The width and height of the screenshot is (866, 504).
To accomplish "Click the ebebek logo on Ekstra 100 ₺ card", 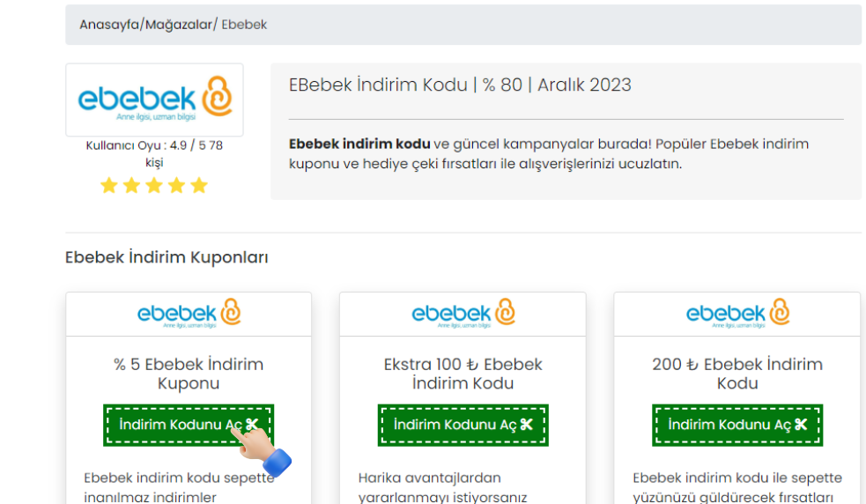I will 463,314.
